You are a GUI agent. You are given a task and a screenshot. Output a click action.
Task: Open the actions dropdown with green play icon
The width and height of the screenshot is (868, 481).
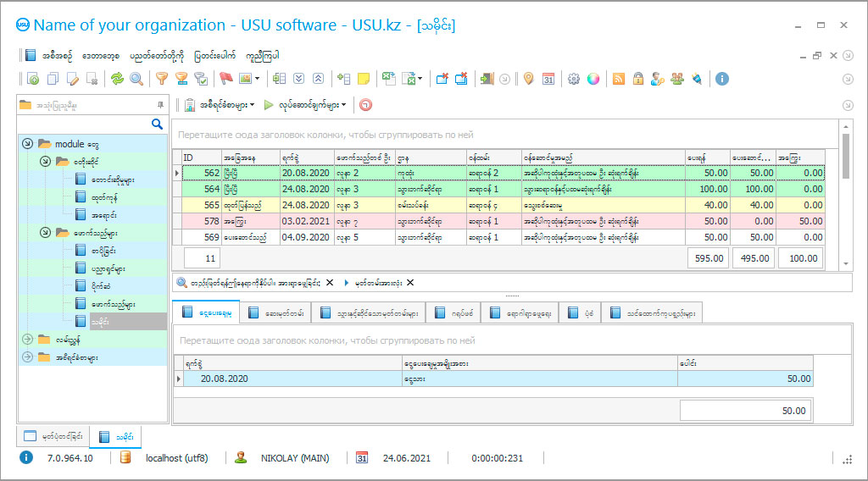[307, 106]
